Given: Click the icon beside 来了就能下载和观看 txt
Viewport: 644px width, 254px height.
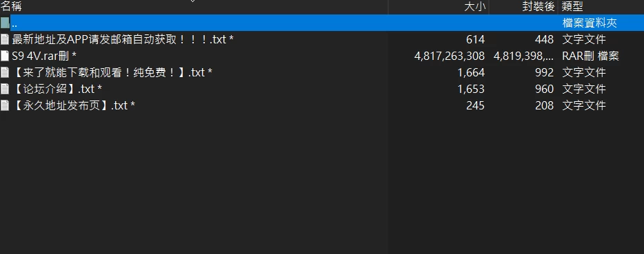Looking at the screenshot, I should click(5, 73).
